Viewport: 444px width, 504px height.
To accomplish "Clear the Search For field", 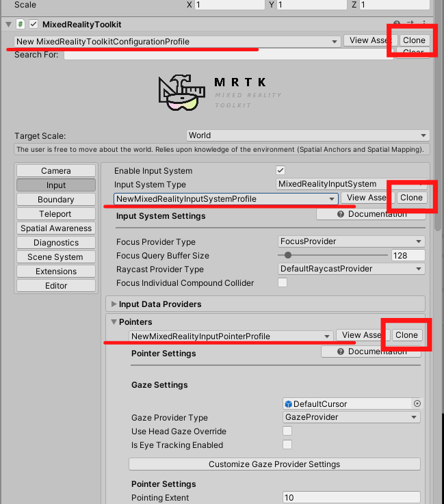I will 413,53.
